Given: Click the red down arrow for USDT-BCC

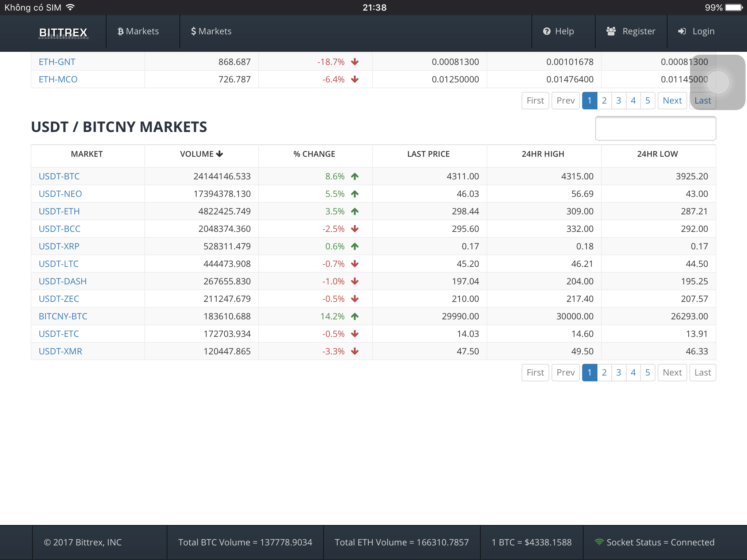Looking at the screenshot, I should [x=355, y=229].
